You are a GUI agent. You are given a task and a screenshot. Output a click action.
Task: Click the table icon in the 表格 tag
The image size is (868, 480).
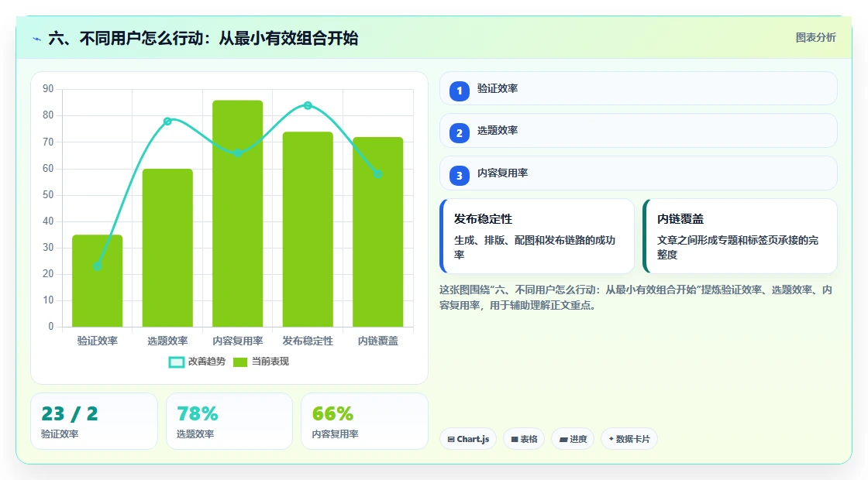click(x=515, y=439)
